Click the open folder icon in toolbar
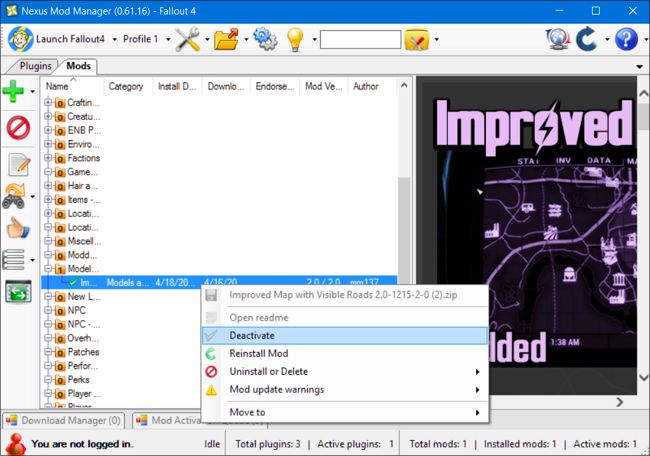The image size is (650, 456). pos(228,40)
